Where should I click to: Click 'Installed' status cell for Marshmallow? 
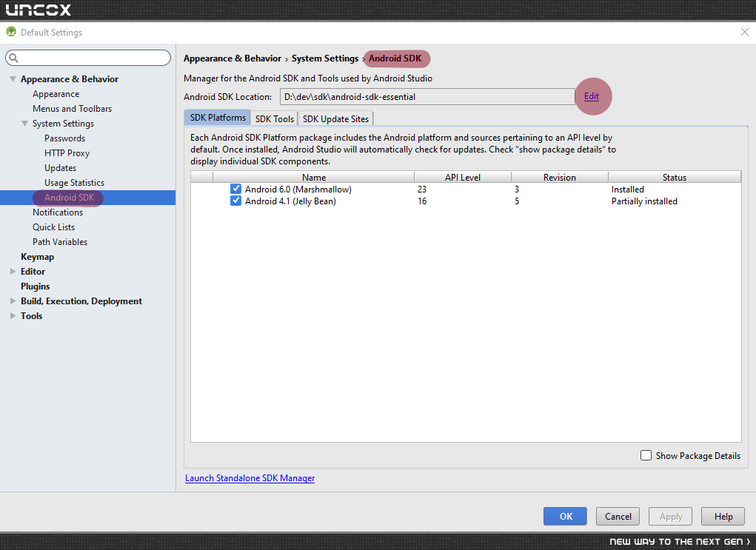pyautogui.click(x=627, y=190)
